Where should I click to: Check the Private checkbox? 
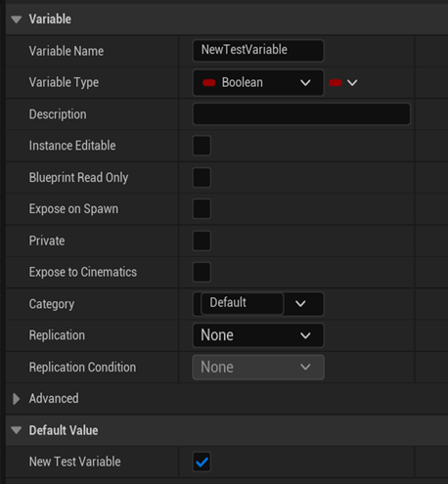202,241
